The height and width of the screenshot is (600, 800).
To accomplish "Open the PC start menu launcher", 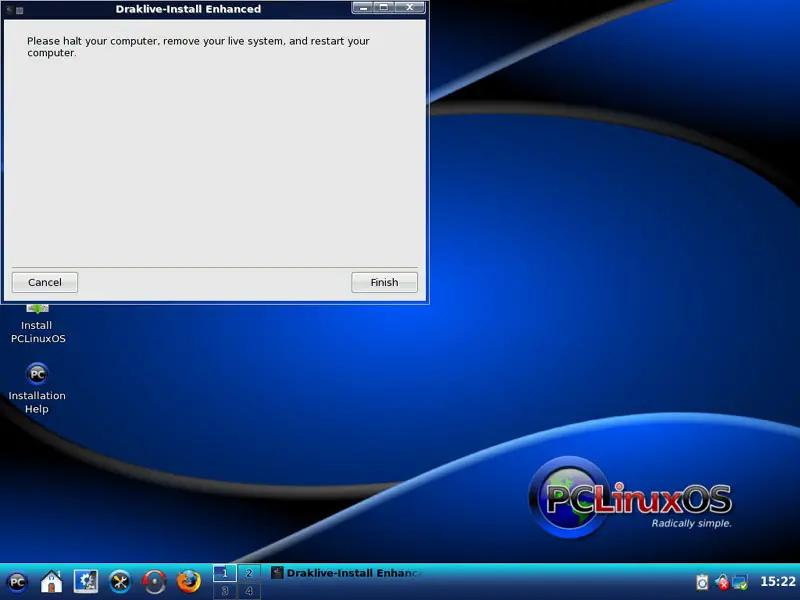I will click(x=17, y=581).
